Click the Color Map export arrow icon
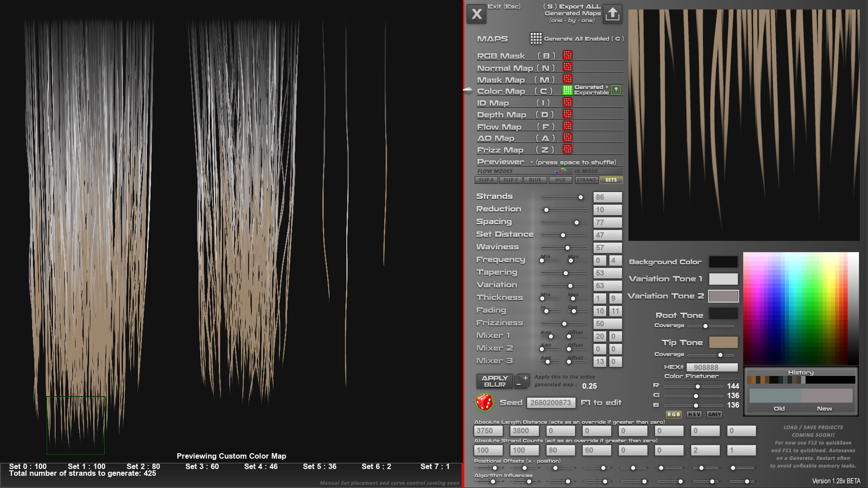868x488 pixels. coord(616,90)
